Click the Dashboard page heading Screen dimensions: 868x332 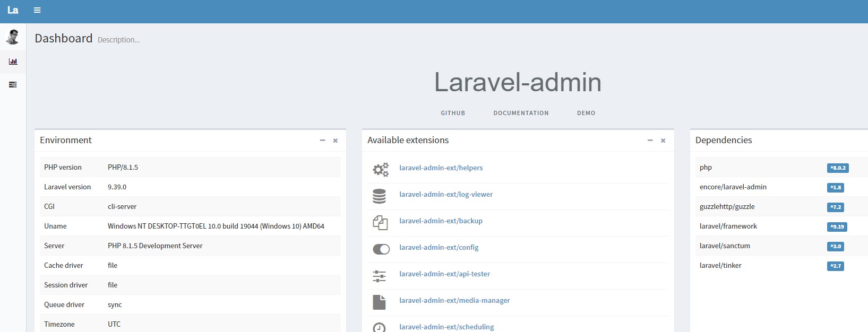point(64,38)
